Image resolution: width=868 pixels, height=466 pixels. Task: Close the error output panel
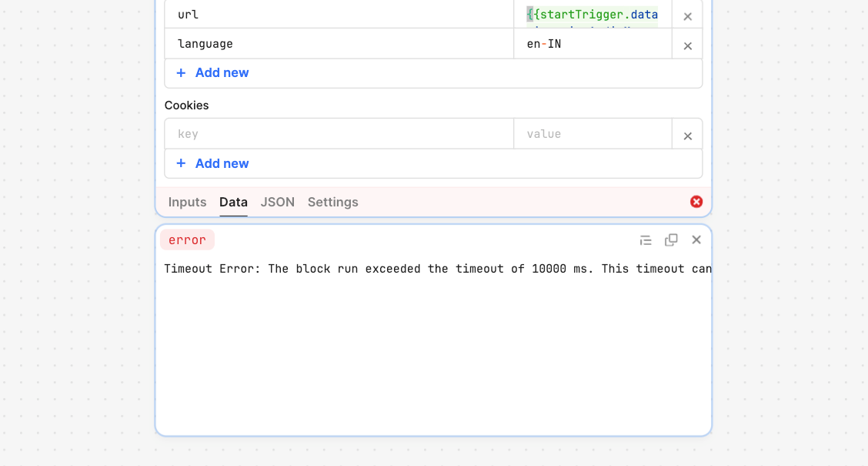tap(696, 240)
